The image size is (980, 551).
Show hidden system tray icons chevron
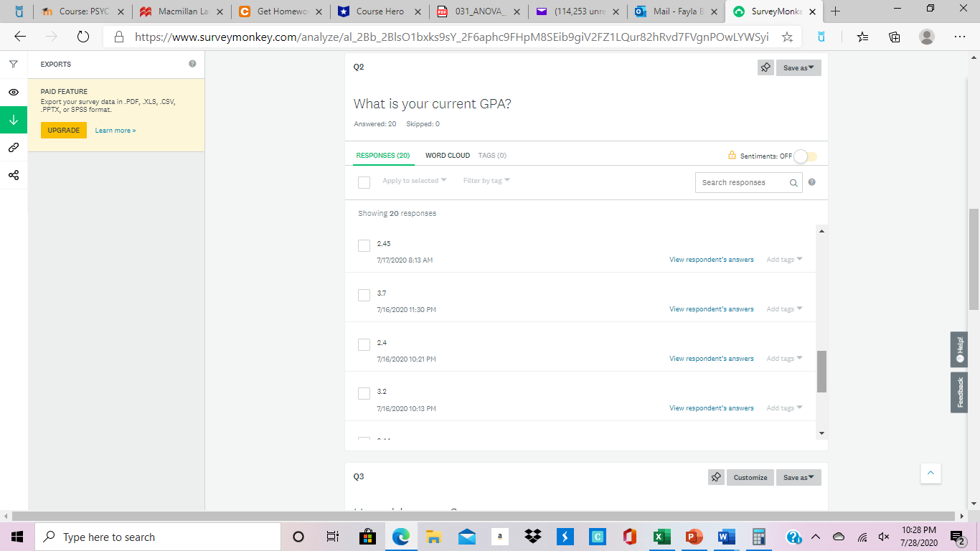815,537
